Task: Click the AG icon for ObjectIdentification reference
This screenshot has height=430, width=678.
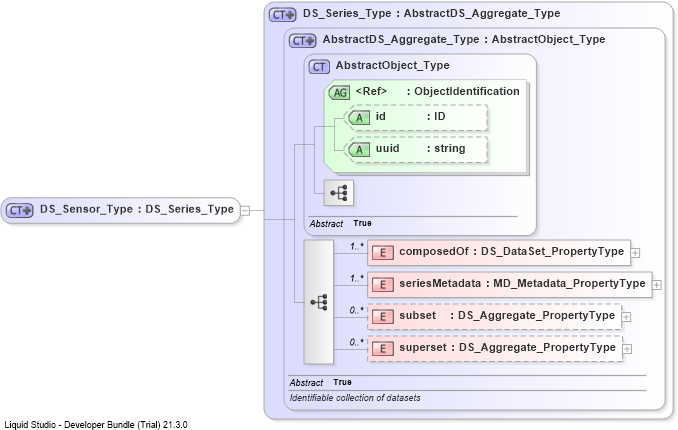Action: (x=339, y=93)
